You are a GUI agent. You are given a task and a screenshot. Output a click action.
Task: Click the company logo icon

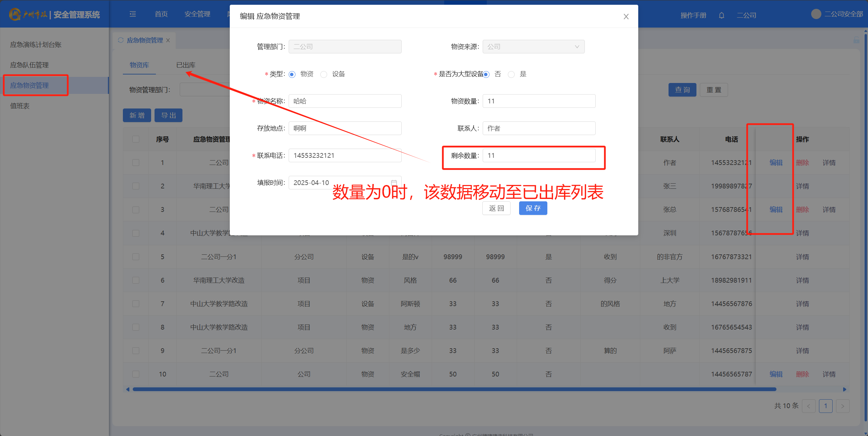(x=15, y=14)
